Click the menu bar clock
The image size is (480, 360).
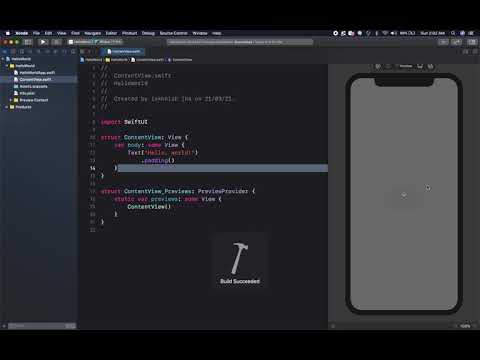433,33
